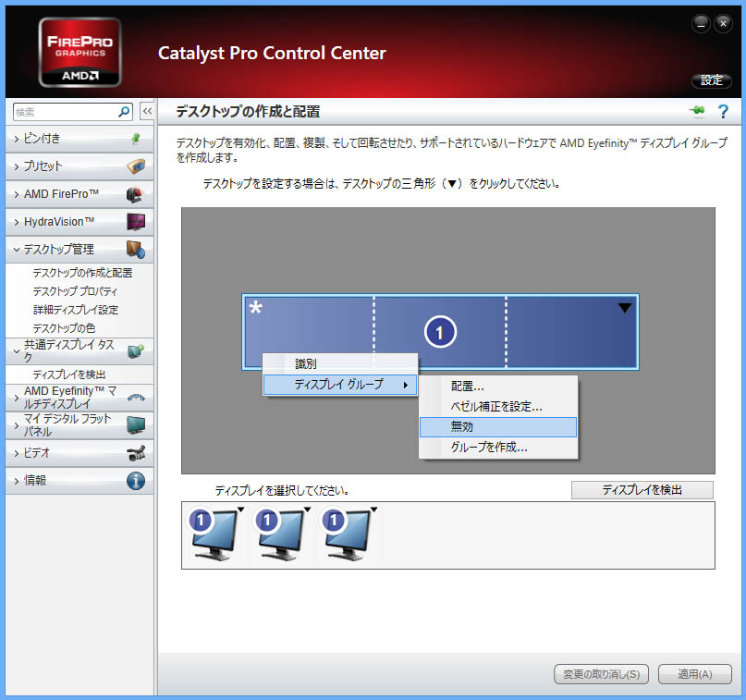
Task: Click the ビデオ camera icon
Action: pyautogui.click(x=136, y=453)
